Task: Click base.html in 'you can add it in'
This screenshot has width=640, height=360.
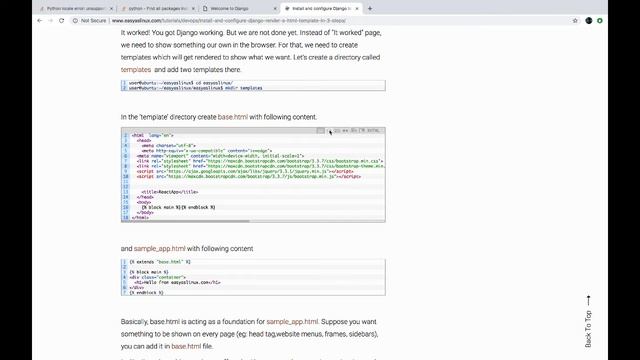Action: [186, 346]
